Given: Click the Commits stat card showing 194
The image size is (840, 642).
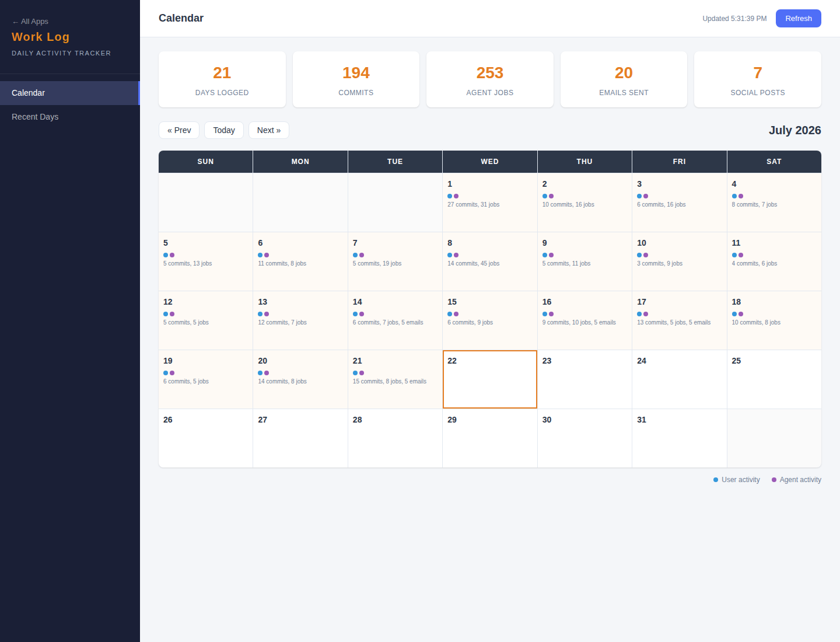Looking at the screenshot, I should point(356,79).
